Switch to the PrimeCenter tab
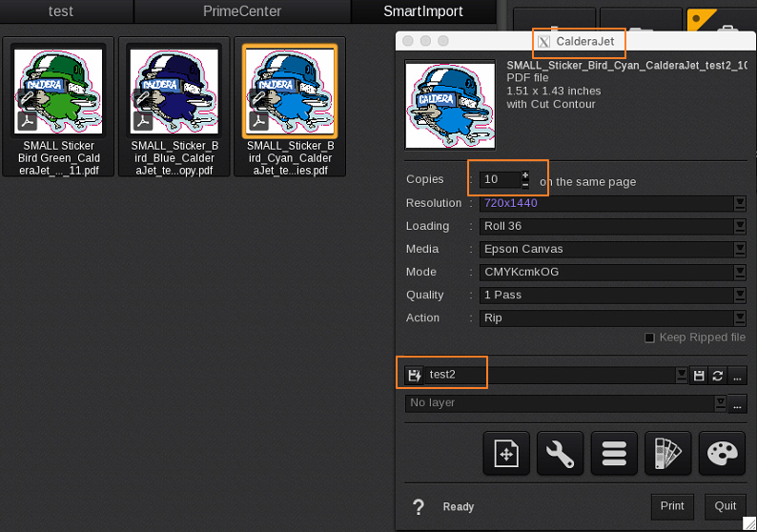The image size is (757, 532). (x=242, y=11)
